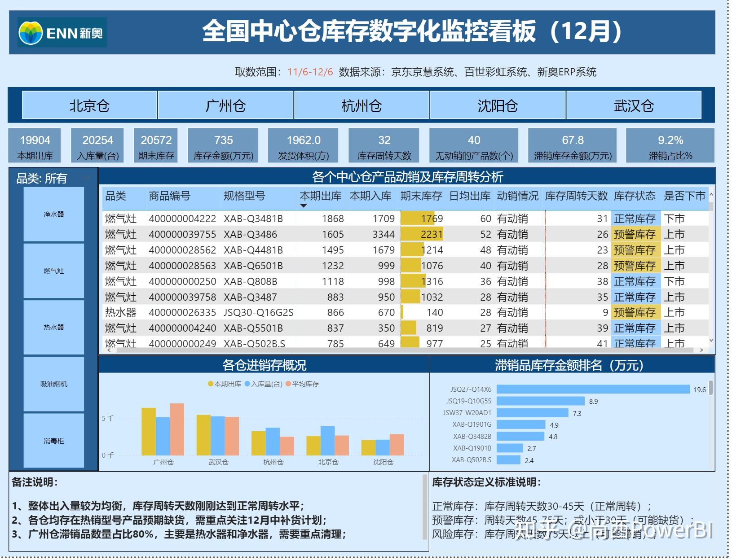Image resolution: width=732 pixels, height=560 pixels.
Task: Click the JSQ27-Q14X6 bar valued 19.6
Action: 593,389
